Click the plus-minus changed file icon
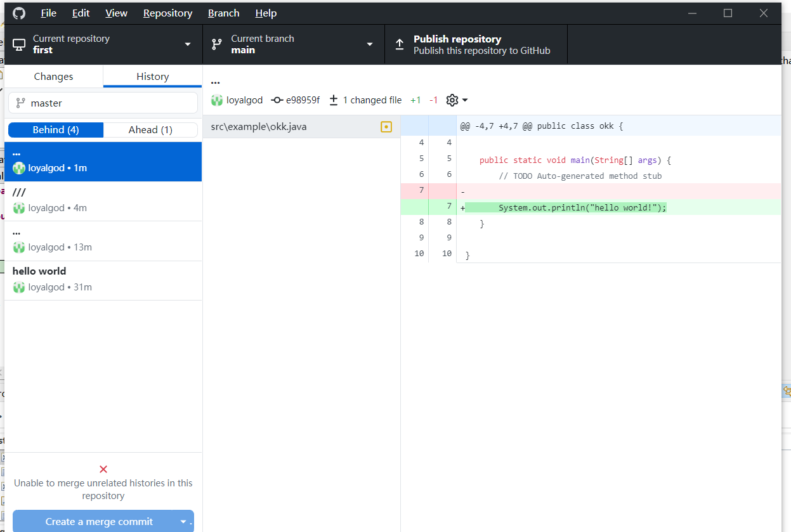Screen dimensions: 791x532 [334, 100]
